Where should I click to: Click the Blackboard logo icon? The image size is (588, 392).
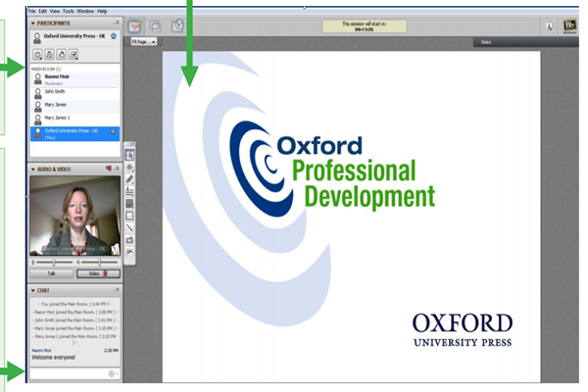(569, 25)
